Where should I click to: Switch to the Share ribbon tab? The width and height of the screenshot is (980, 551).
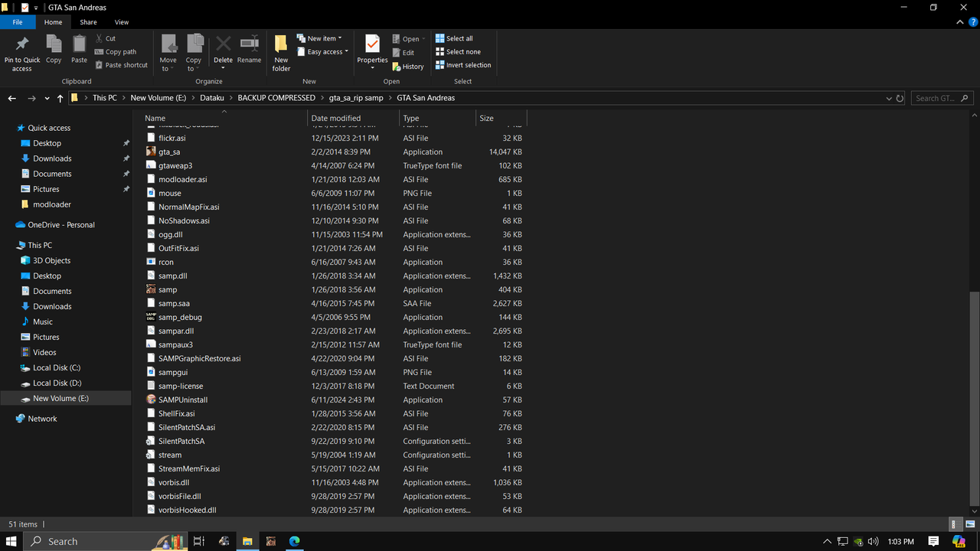[88, 22]
